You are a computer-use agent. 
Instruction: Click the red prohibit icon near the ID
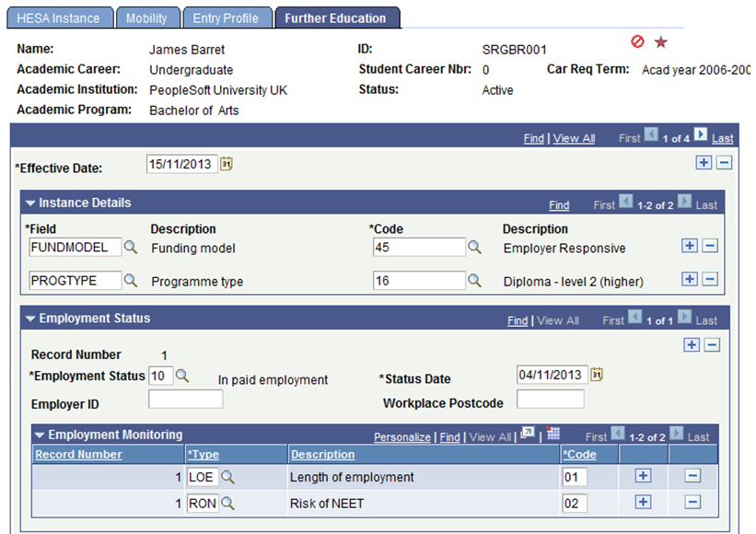pos(636,41)
